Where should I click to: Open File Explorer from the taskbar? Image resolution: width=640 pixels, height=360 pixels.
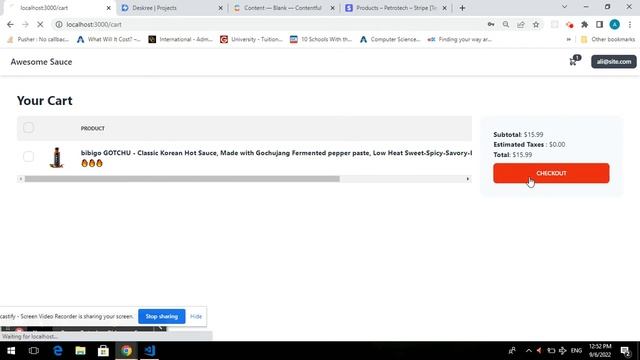[x=80, y=351]
